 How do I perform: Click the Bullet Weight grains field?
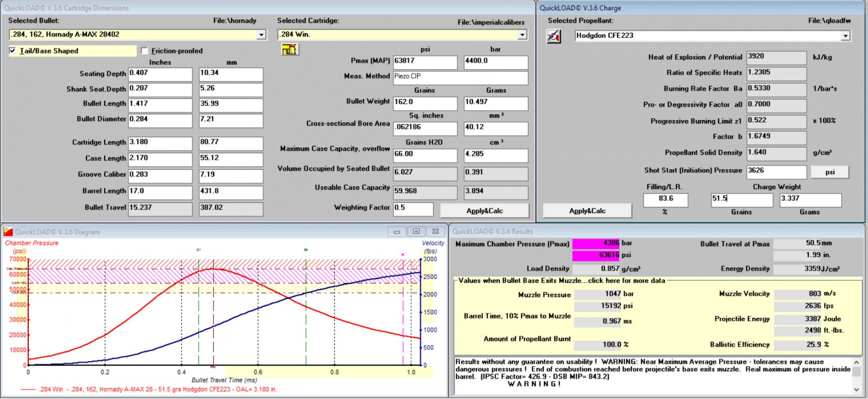[425, 103]
